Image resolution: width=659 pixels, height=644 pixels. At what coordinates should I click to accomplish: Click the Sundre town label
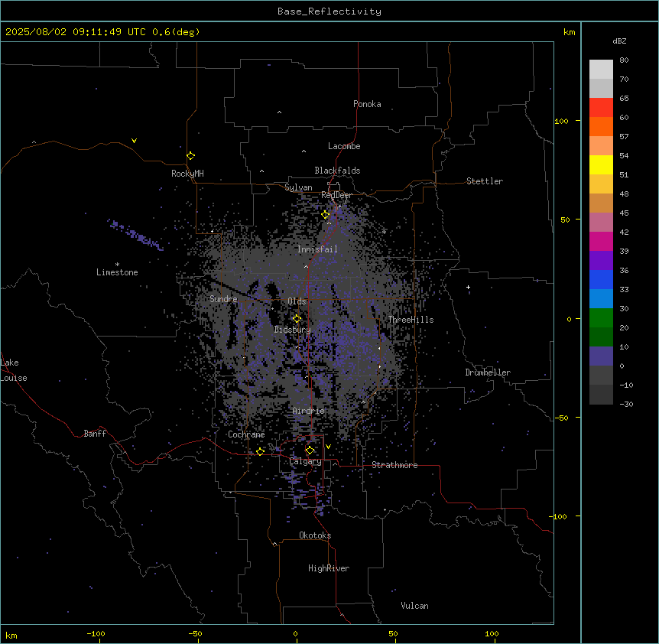coord(223,299)
